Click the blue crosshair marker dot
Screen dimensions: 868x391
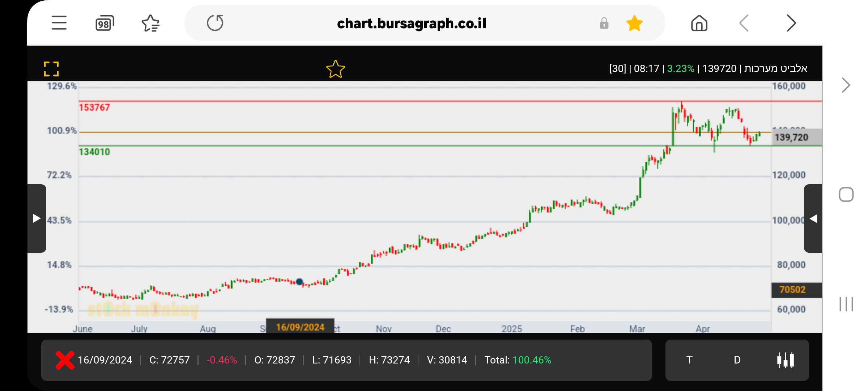tap(299, 282)
